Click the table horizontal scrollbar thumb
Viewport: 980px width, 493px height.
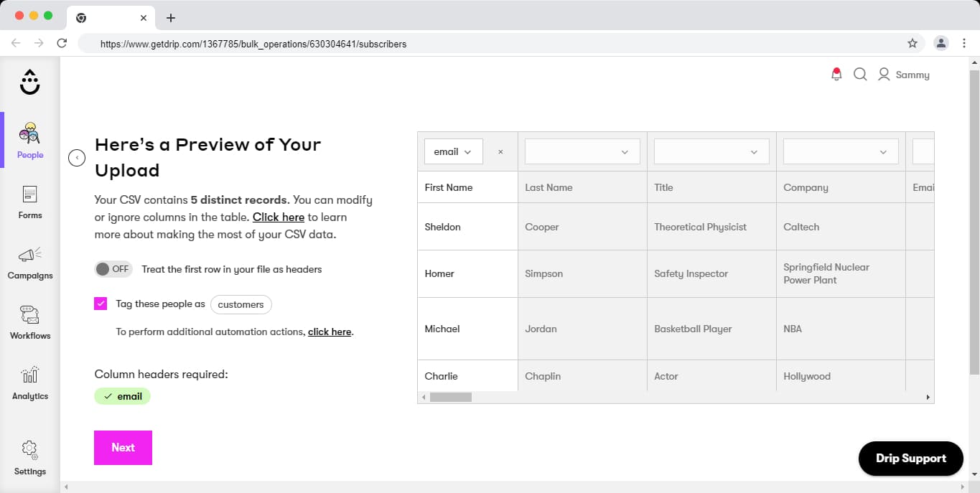coord(451,397)
